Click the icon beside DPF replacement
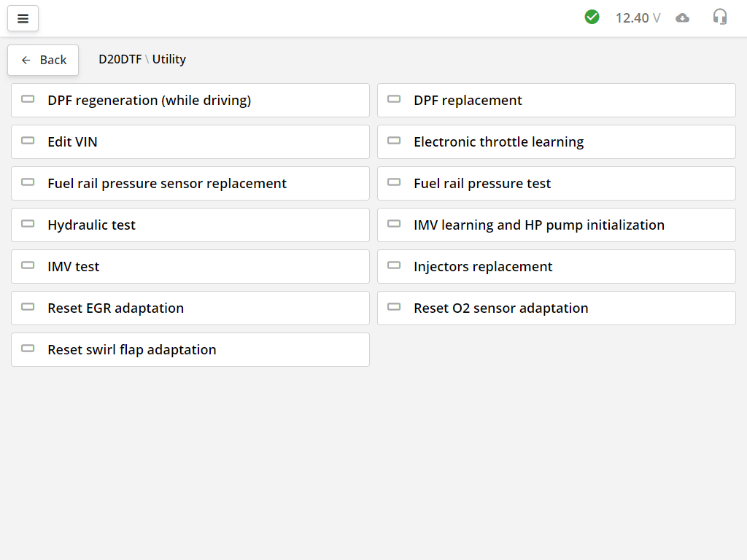 coord(394,99)
